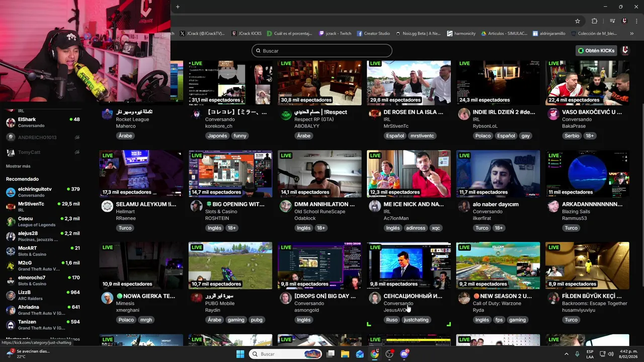This screenshot has width=644, height=362.
Task: Filter by the Japonés tag under korekore_ch
Action: (217, 136)
